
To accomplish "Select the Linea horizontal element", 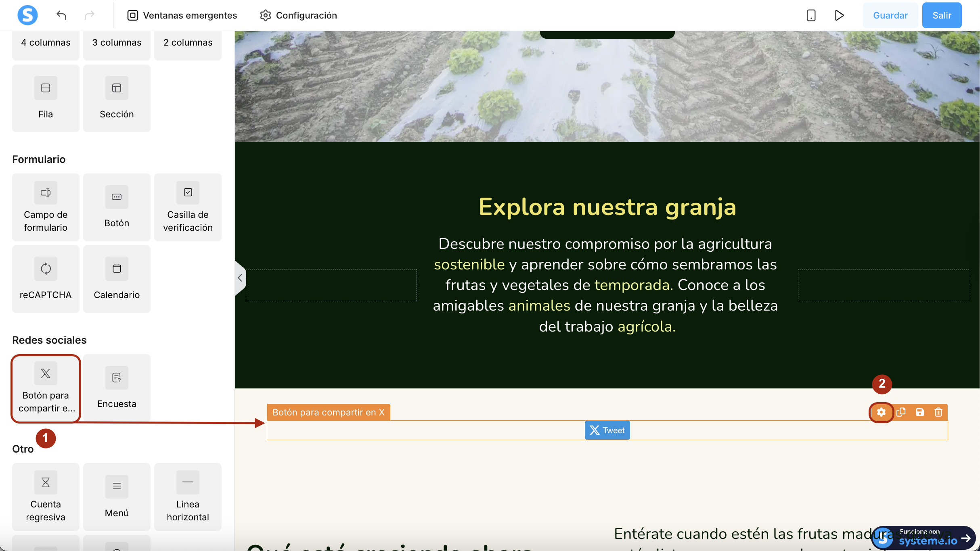I will pos(188,497).
